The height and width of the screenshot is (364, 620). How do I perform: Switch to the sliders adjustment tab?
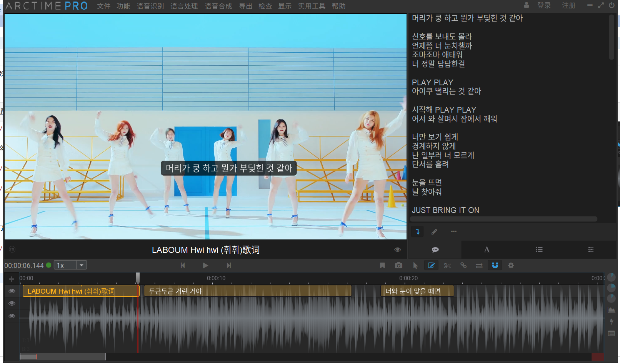coord(590,250)
